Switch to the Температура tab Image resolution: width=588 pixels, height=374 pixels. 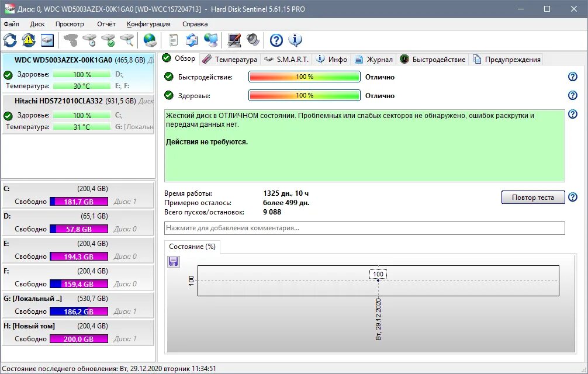[230, 59]
